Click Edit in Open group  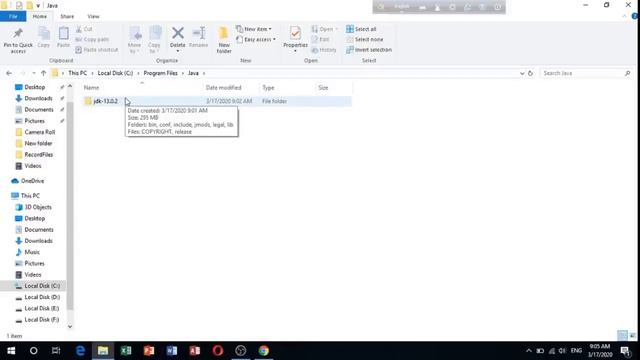pyautogui.click(x=320, y=39)
